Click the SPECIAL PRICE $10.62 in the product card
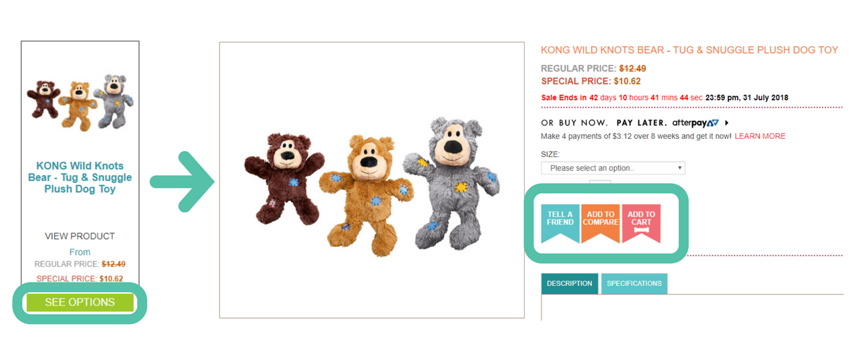This screenshot has width=868, height=350. [79, 279]
